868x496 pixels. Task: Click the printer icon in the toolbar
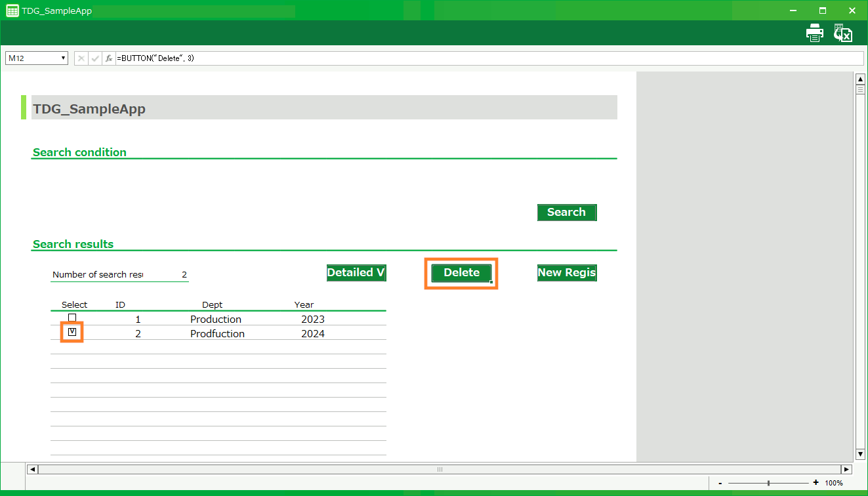tap(814, 33)
